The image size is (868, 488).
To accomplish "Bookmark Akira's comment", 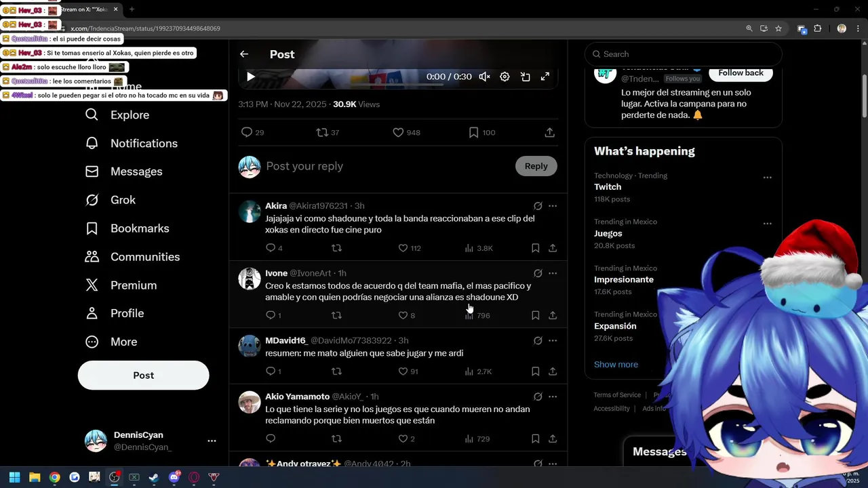I will pyautogui.click(x=535, y=248).
